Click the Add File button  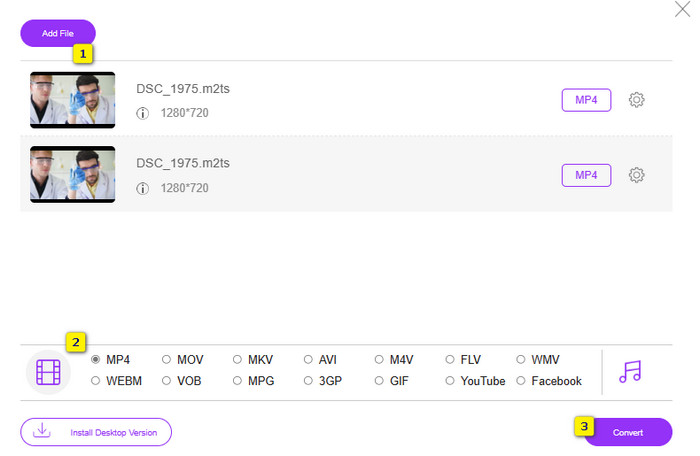coord(58,33)
